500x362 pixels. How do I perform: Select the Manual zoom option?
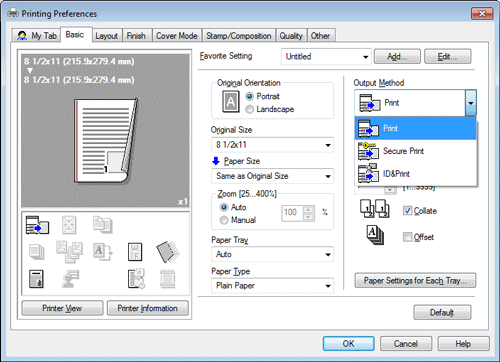click(224, 220)
